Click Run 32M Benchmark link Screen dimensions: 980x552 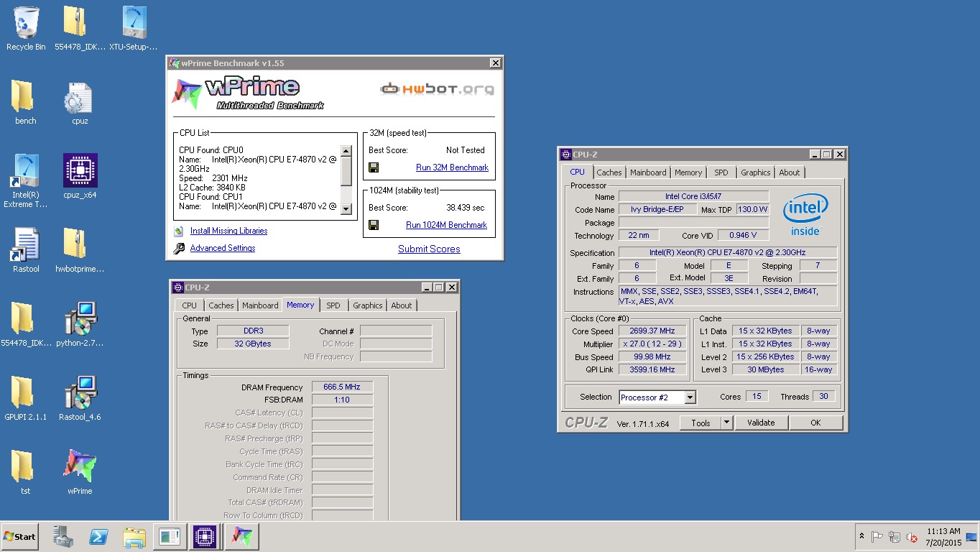click(452, 167)
